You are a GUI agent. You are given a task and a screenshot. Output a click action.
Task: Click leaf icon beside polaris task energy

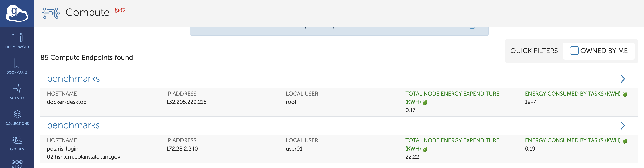[625, 141]
